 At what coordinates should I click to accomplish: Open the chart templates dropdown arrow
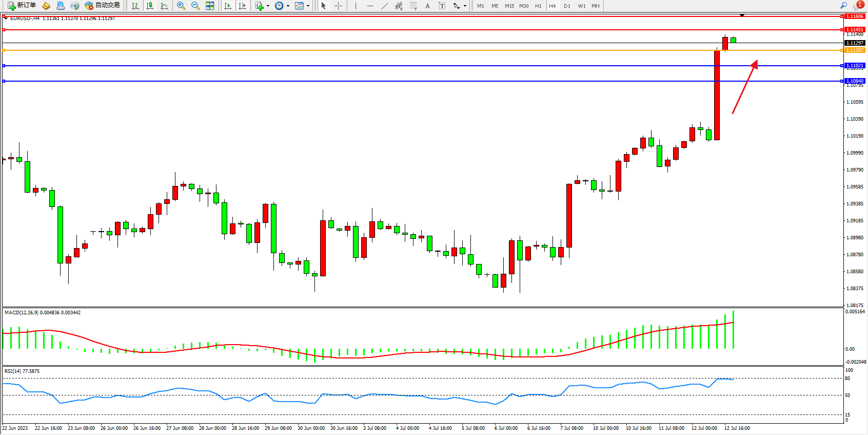(x=308, y=6)
